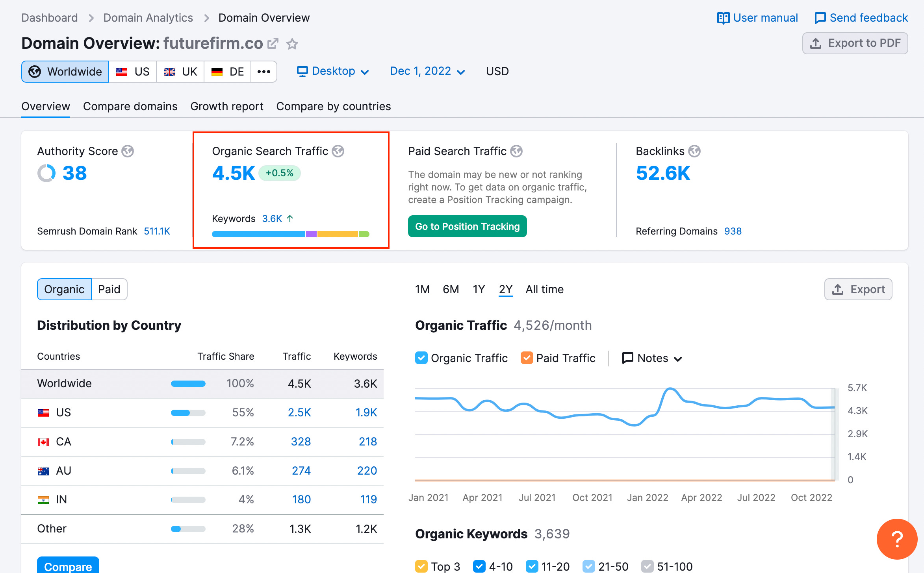Click the desktop monitor icon
Image resolution: width=924 pixels, height=573 pixels.
pyautogui.click(x=302, y=72)
